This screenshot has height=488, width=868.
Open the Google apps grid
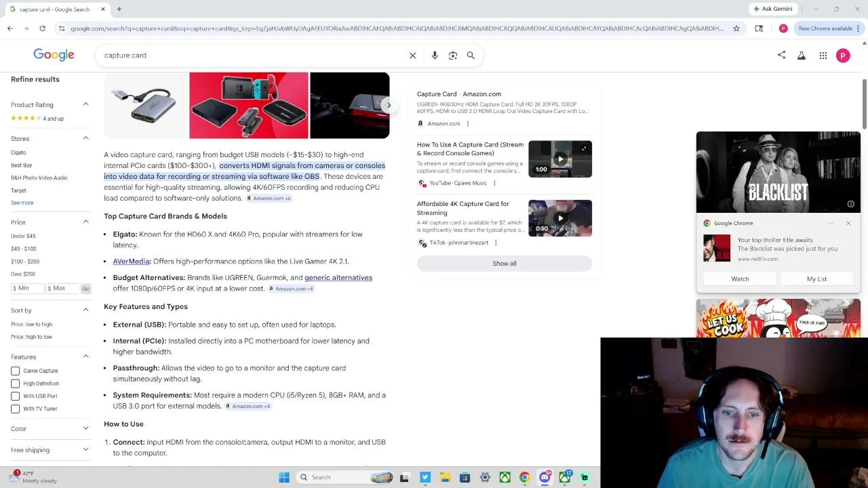coord(823,56)
